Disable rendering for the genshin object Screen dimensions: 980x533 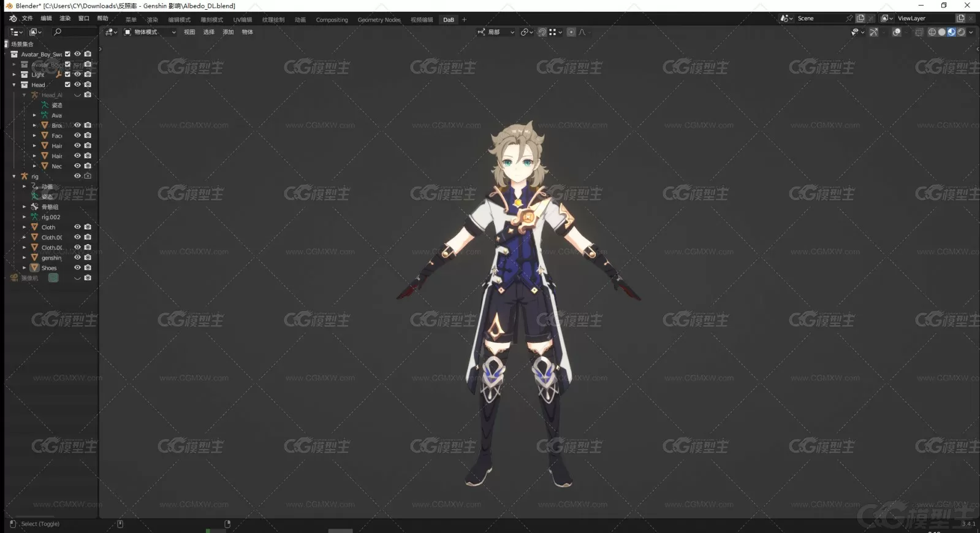pyautogui.click(x=88, y=258)
